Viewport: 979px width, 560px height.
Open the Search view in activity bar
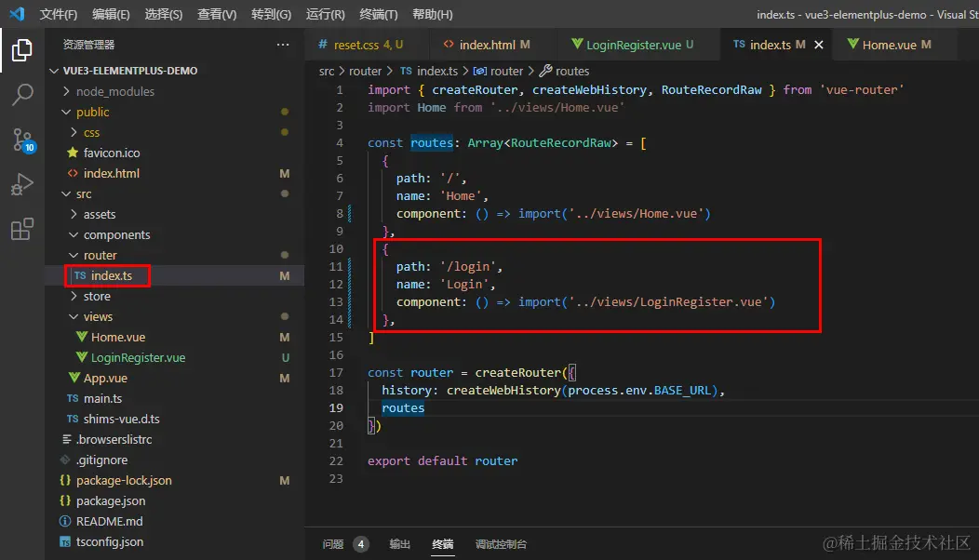coord(21,95)
